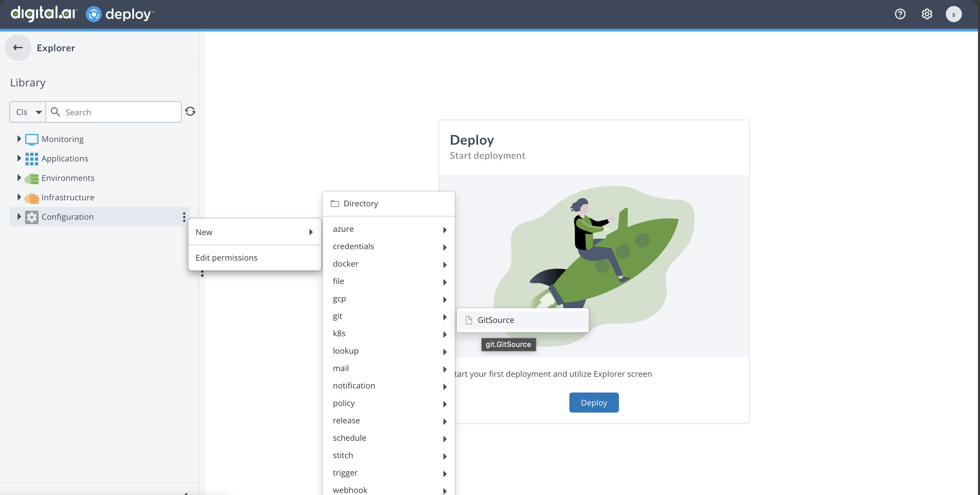Image resolution: width=980 pixels, height=495 pixels.
Task: Click the Applications grid icon
Action: (31, 159)
